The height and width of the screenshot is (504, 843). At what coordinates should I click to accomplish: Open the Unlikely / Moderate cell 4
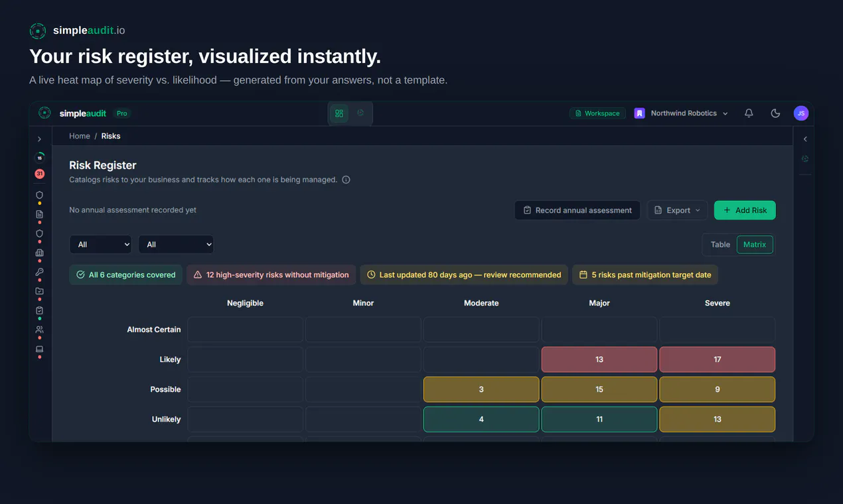click(481, 419)
